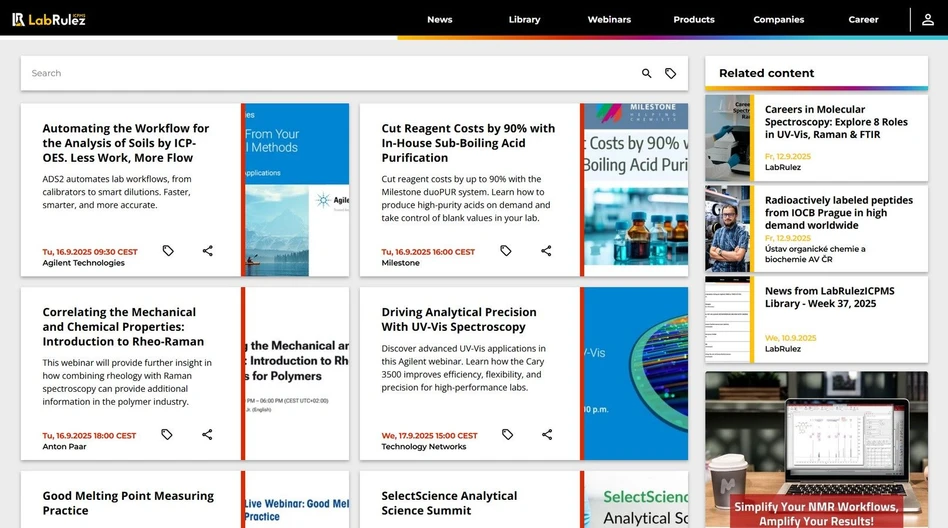Share the Driving Analytical Precision webinar
The image size is (948, 528).
coord(547,435)
